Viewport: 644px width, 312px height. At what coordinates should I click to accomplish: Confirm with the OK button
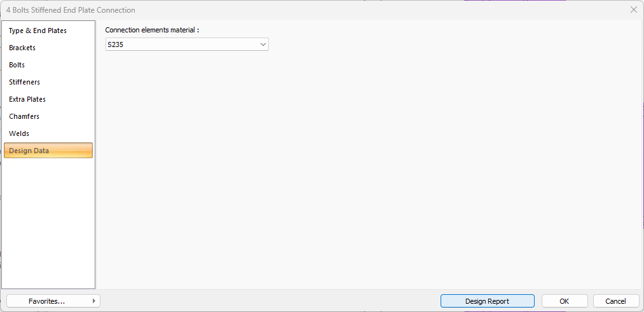tap(565, 301)
